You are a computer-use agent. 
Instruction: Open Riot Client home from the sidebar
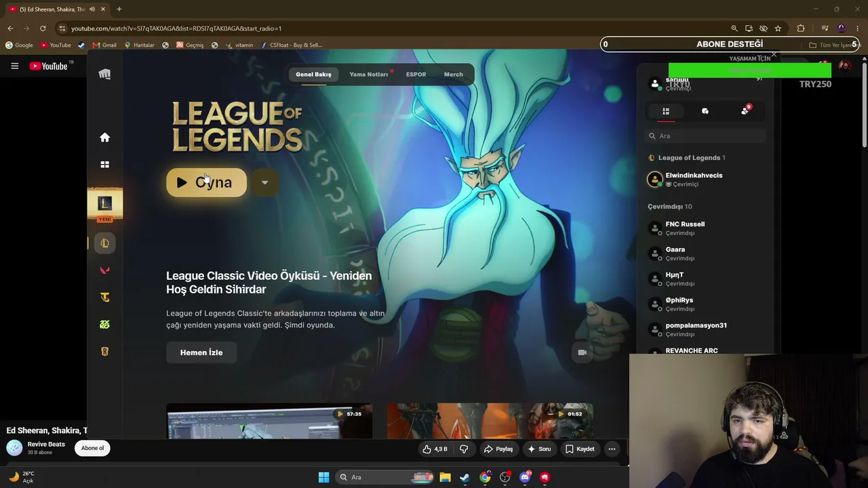coord(104,138)
